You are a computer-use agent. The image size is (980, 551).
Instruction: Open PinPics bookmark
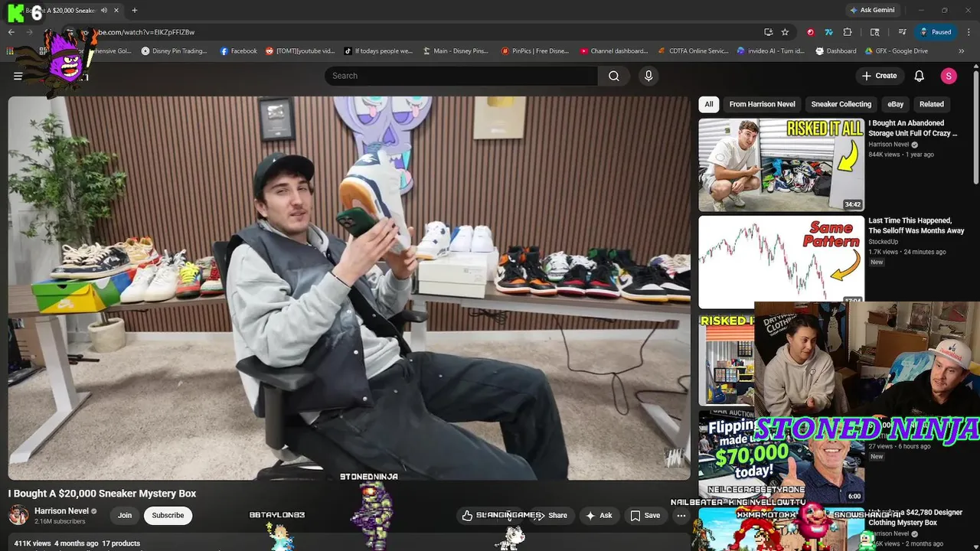pyautogui.click(x=535, y=51)
